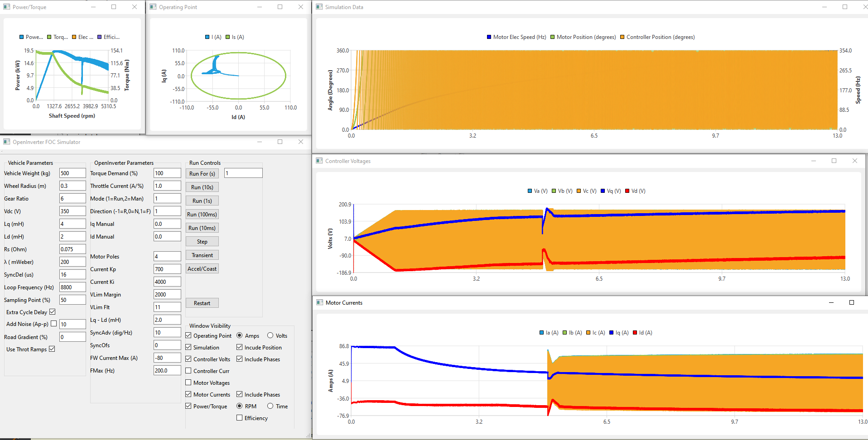Click the Restart button
Image resolution: width=868 pixels, height=440 pixels.
(x=202, y=303)
